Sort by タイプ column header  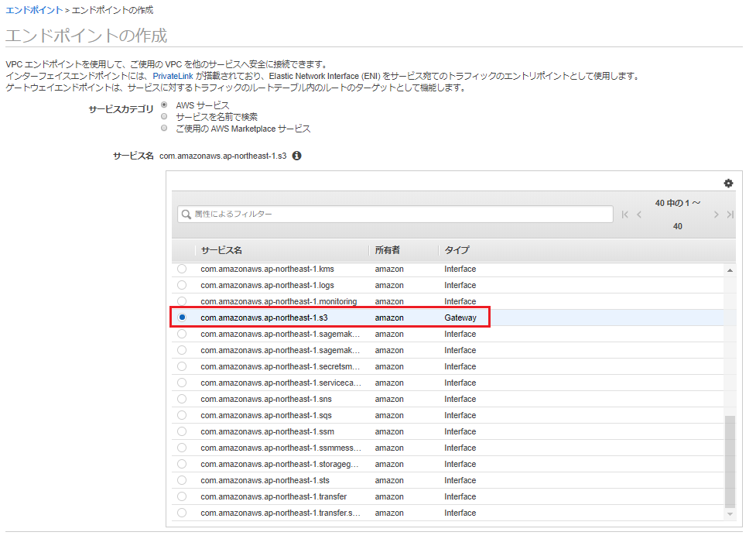tap(457, 250)
